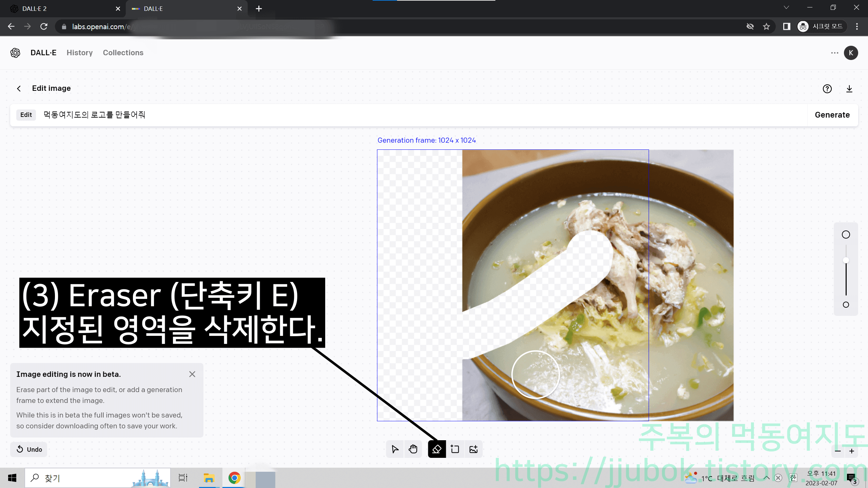Open the History menu item
Screen dimensions: 868x488
(79, 53)
